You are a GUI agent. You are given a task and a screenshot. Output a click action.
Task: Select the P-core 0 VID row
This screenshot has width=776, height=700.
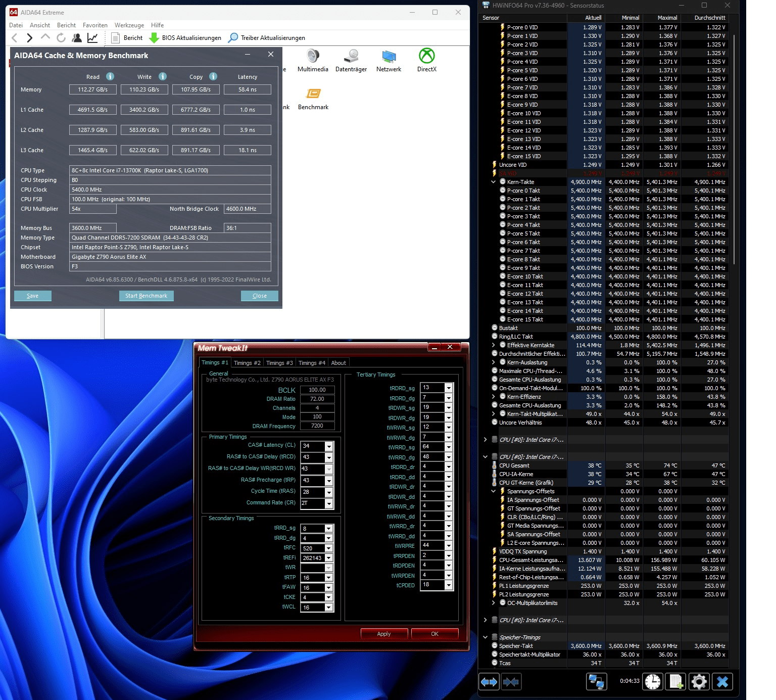coord(604,27)
